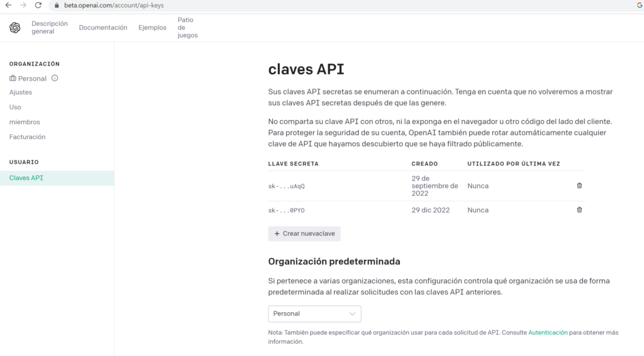Click the Organización predeterminada heading
The image size is (644, 356).
tap(334, 262)
